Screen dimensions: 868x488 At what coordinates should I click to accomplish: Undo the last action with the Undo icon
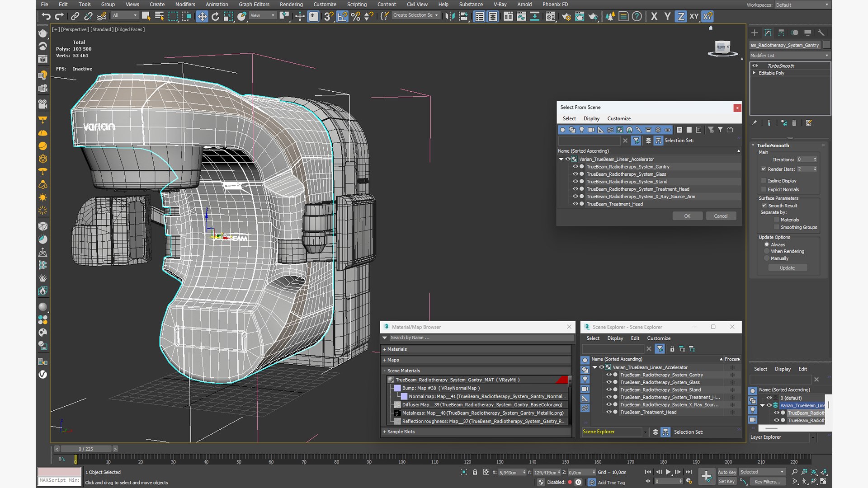46,17
